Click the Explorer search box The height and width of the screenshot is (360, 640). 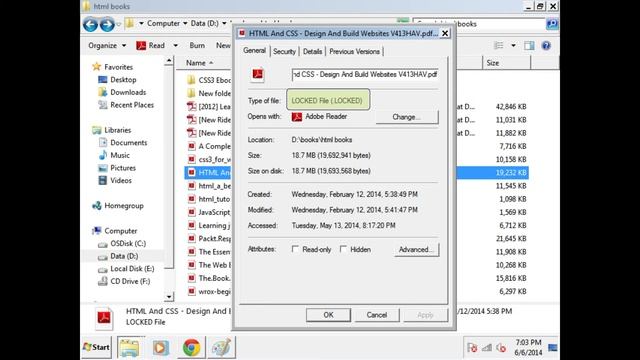tap(479, 24)
